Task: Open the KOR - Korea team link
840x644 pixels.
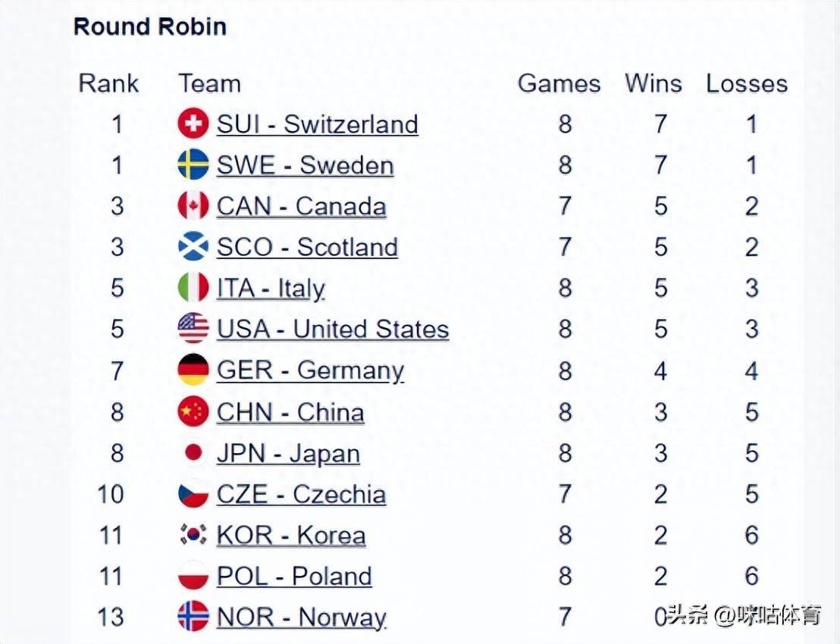Action: tap(291, 535)
